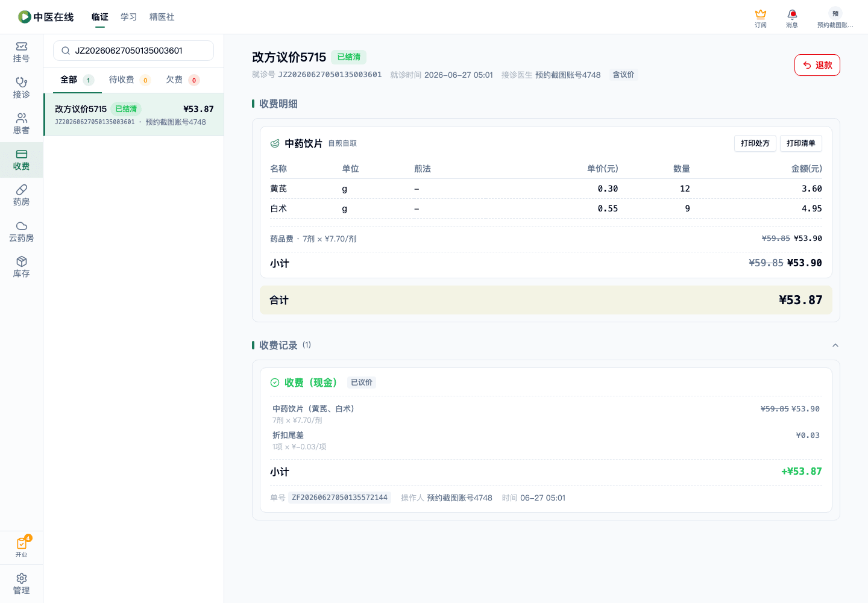The width and height of the screenshot is (868, 603).
Task: Click the 白术 herb row name
Action: tap(278, 208)
